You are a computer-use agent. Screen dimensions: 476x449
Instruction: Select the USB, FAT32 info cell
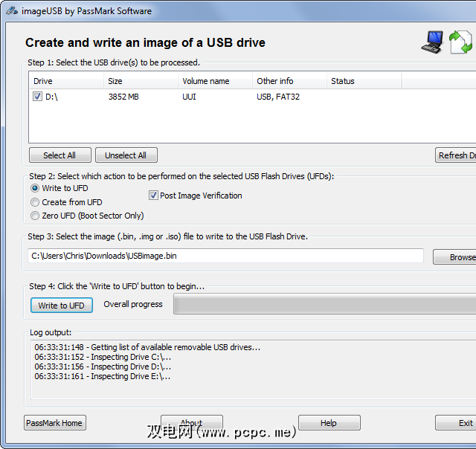pyautogui.click(x=278, y=97)
